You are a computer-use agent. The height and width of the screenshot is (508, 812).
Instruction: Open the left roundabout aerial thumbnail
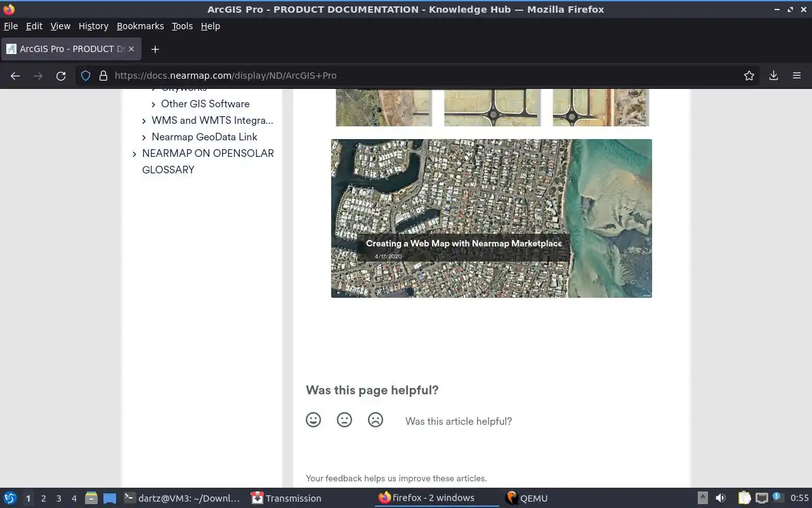(x=384, y=107)
